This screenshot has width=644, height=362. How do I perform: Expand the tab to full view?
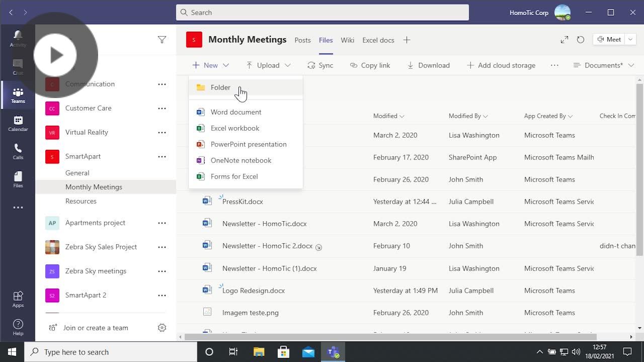[x=565, y=40]
